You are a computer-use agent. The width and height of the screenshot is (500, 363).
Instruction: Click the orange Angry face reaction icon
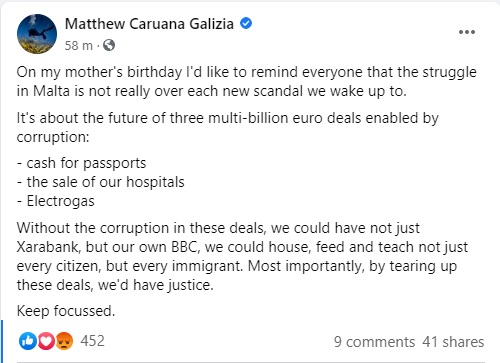pos(64,341)
